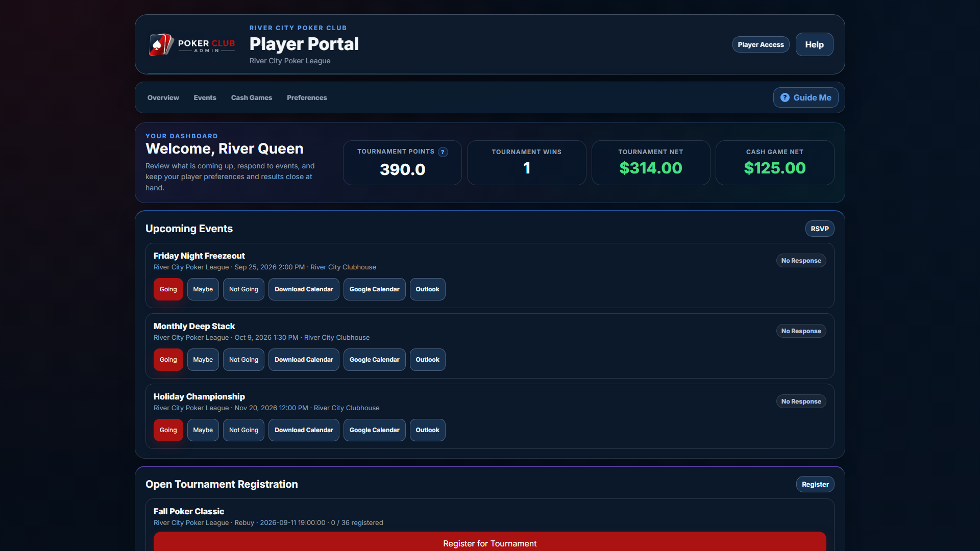980x551 pixels.
Task: Select Not Going for Holiday Championship
Action: tap(243, 430)
